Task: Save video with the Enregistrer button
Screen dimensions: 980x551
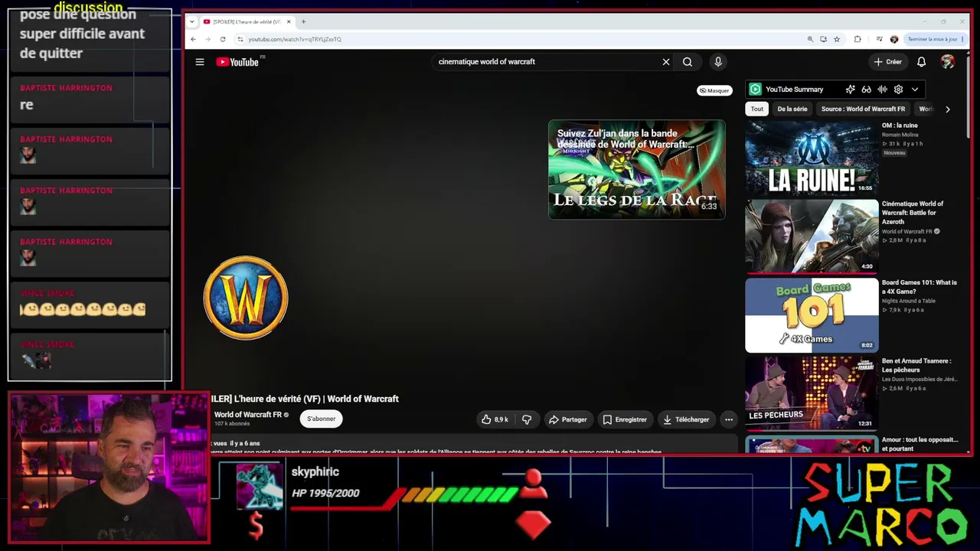Action: coord(625,419)
